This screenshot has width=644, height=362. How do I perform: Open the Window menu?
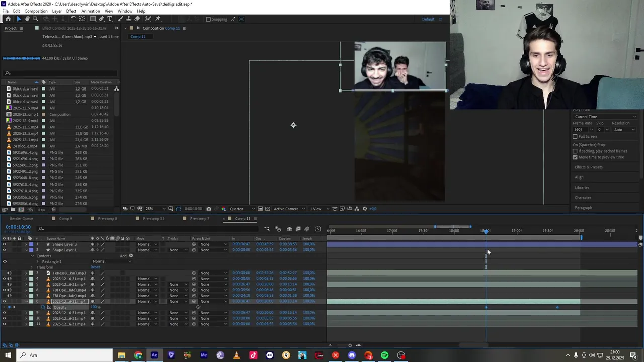(x=125, y=11)
